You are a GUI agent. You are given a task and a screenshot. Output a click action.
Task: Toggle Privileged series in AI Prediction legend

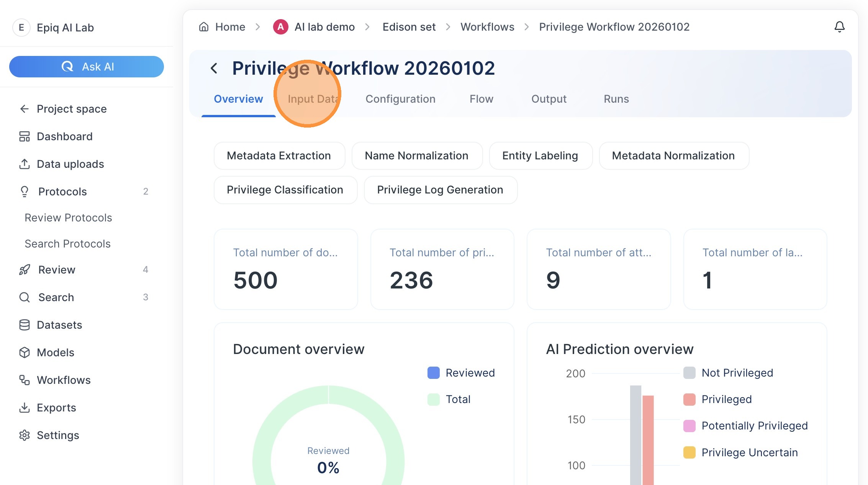[x=717, y=399]
